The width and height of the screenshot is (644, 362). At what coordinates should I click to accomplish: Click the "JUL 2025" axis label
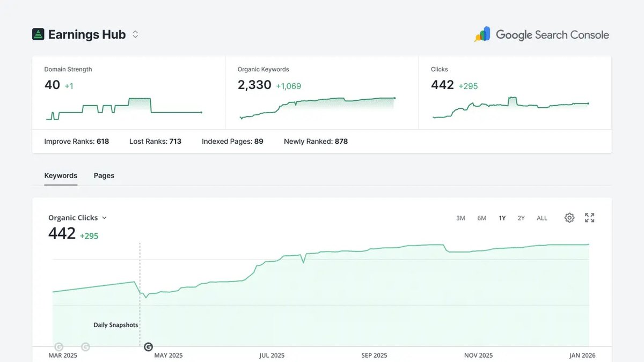272,356
